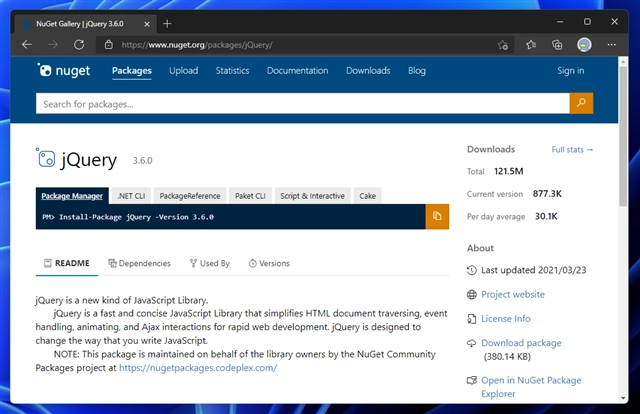Screen dimensions: 640x414
Task: Click the NuGet Package Explorer icon
Action: (471, 381)
